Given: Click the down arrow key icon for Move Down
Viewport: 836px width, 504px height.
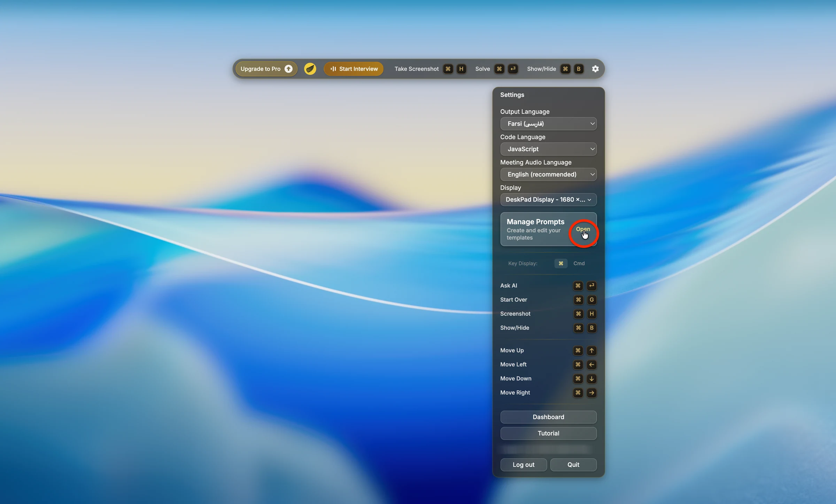Looking at the screenshot, I should pyautogui.click(x=591, y=379).
